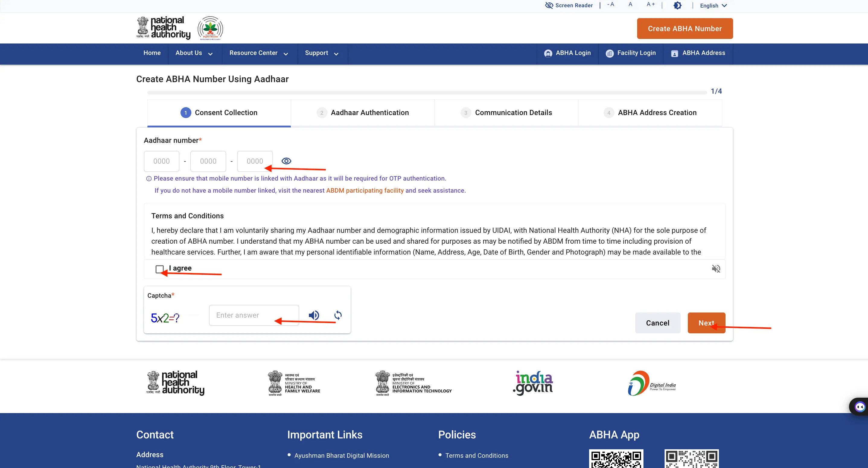Image resolution: width=868 pixels, height=468 pixels.
Task: Play captcha audio with the speaker icon
Action: pos(314,315)
